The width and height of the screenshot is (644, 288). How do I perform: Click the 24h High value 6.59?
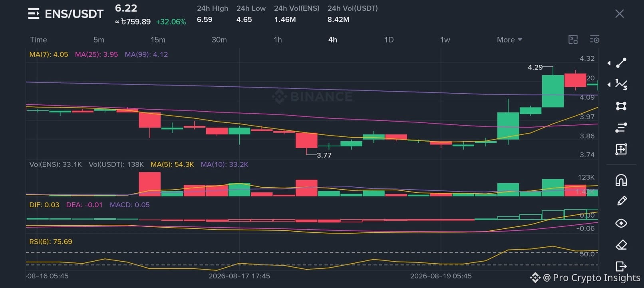205,19
